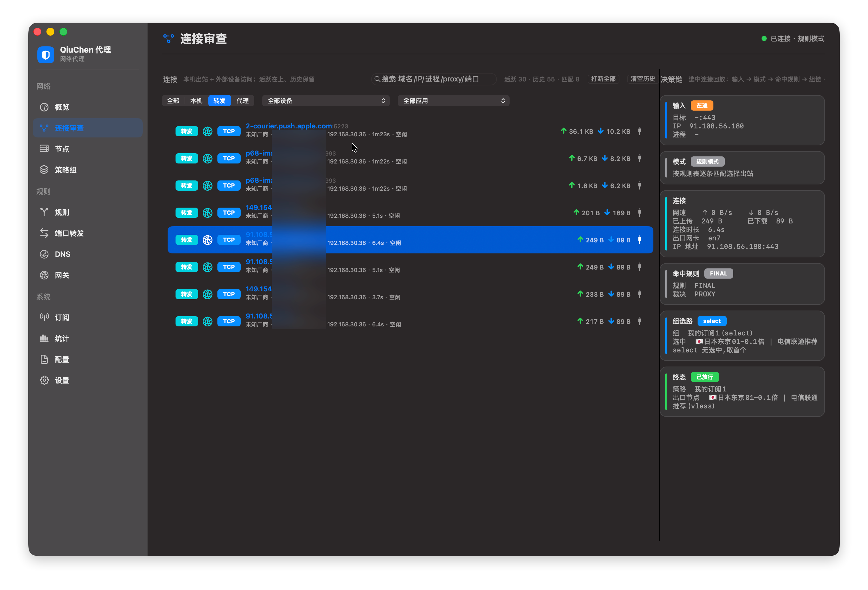Switch filter to 本机 connections
The image size is (868, 590).
coord(196,101)
